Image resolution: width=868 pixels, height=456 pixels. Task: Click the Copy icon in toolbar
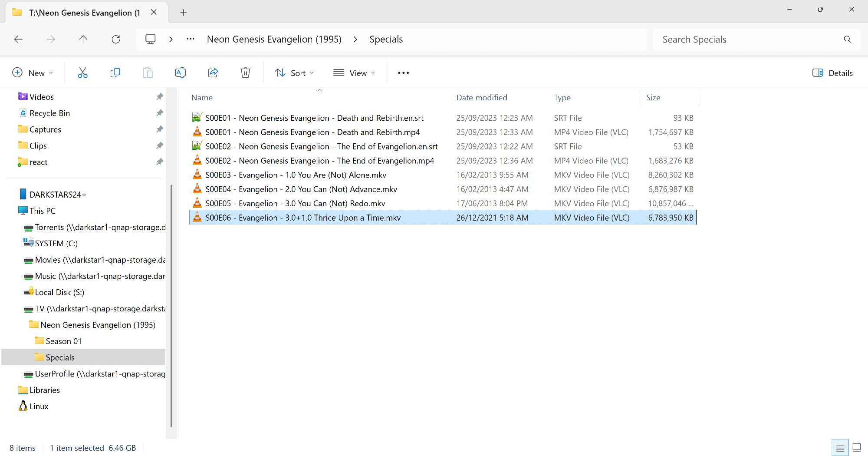tap(115, 73)
